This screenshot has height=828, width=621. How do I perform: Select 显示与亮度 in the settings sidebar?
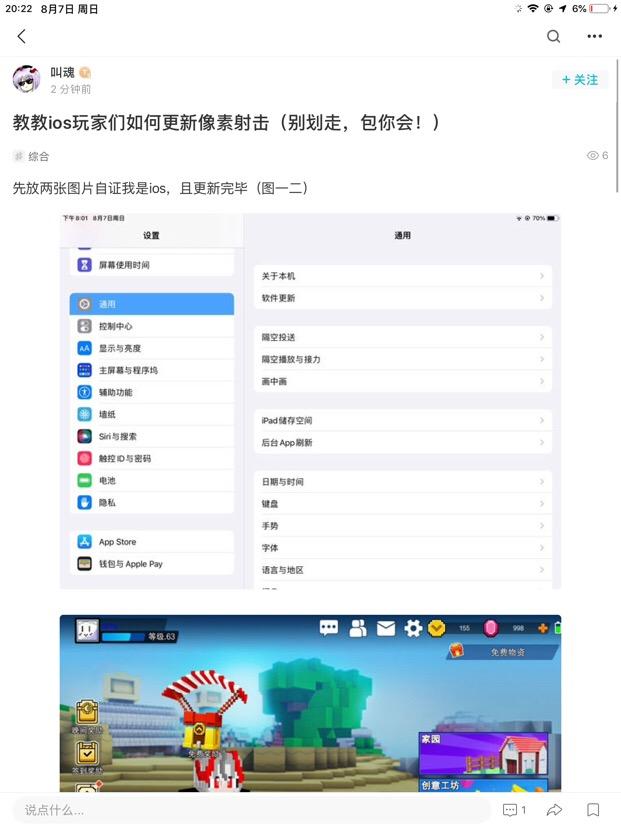point(152,349)
